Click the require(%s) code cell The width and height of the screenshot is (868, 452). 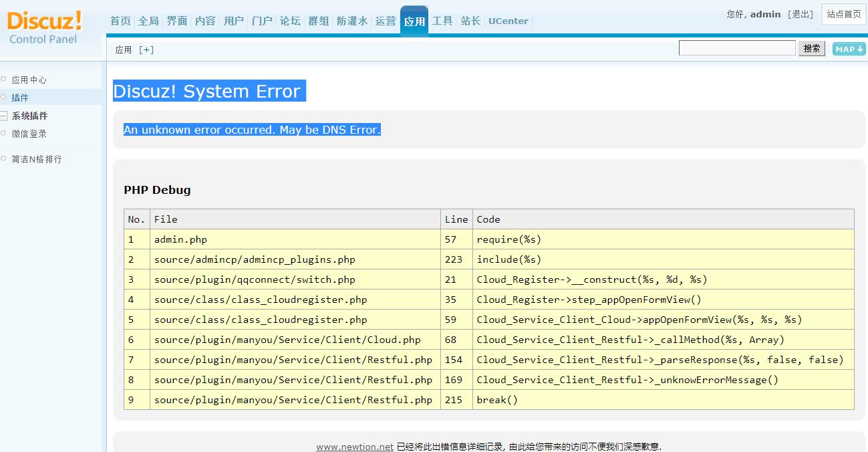[664, 239]
